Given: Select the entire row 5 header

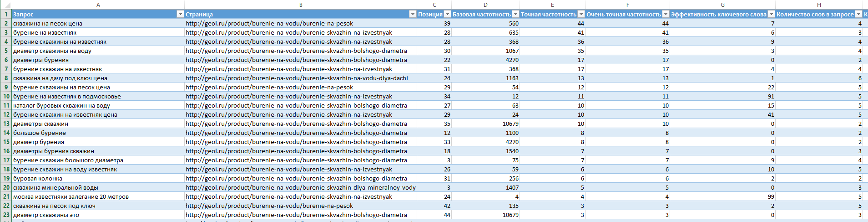Looking at the screenshot, I should tap(6, 51).
